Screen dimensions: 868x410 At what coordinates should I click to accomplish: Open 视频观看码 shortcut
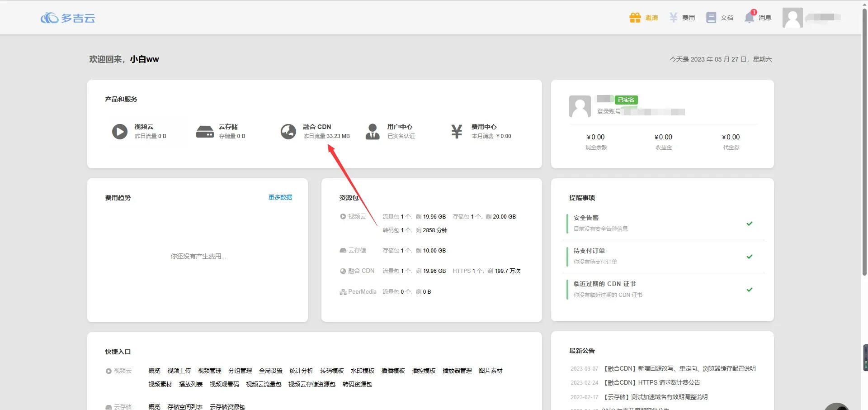tap(224, 384)
